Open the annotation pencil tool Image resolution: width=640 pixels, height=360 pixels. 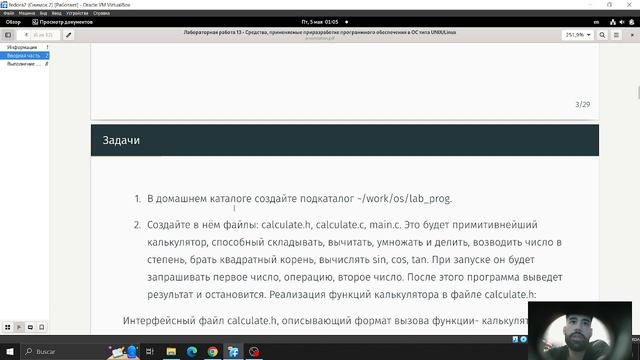(69, 35)
